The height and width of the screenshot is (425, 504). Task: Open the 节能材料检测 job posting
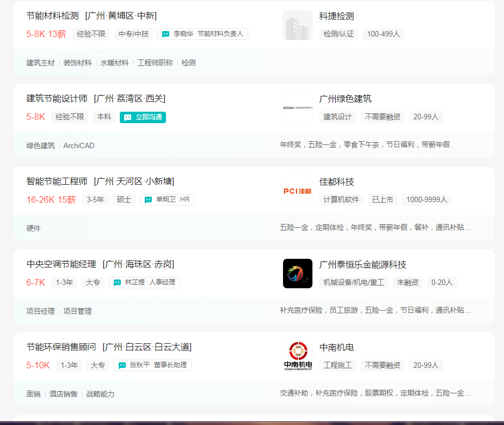click(53, 16)
